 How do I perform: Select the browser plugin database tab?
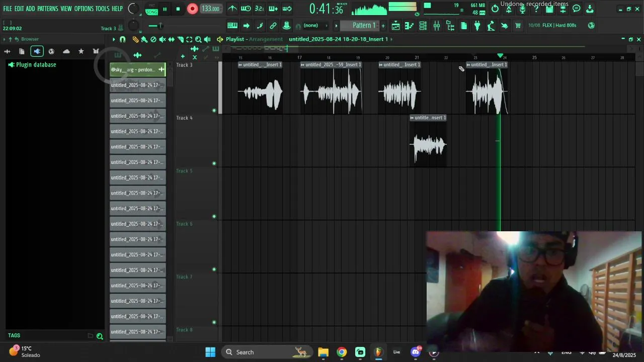(37, 51)
